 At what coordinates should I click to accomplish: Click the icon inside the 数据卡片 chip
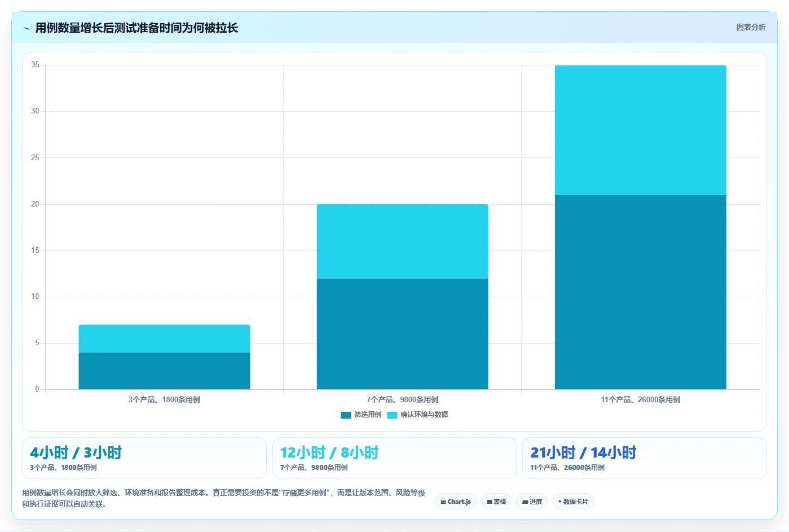[x=559, y=502]
